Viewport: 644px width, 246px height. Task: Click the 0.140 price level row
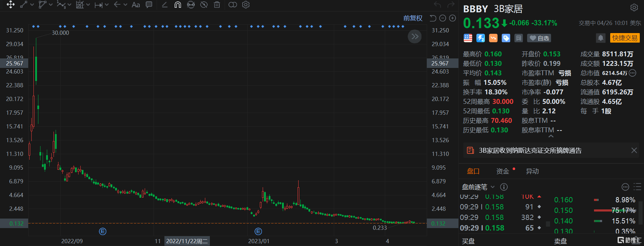click(x=595, y=221)
